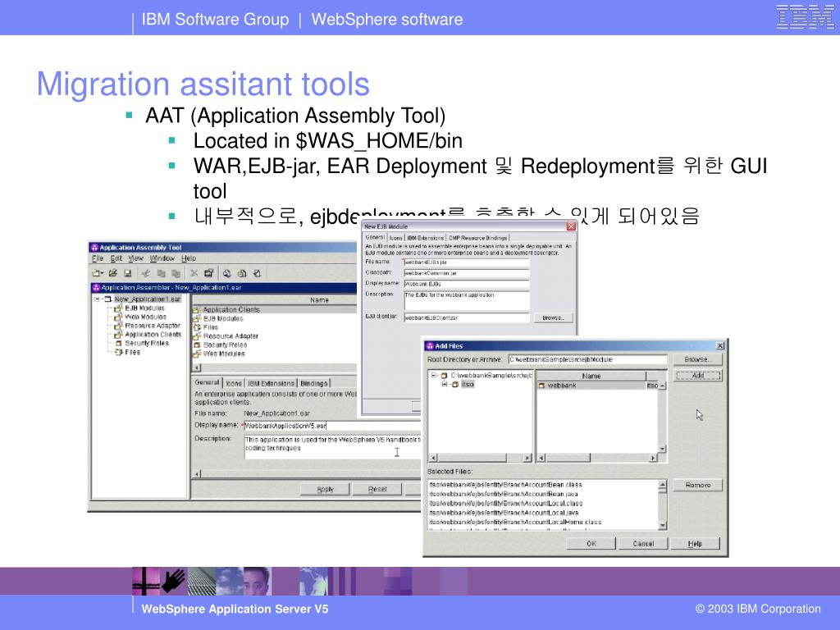840x630 pixels.
Task: Click the Classpath field in New EJB Module
Action: (x=467, y=273)
